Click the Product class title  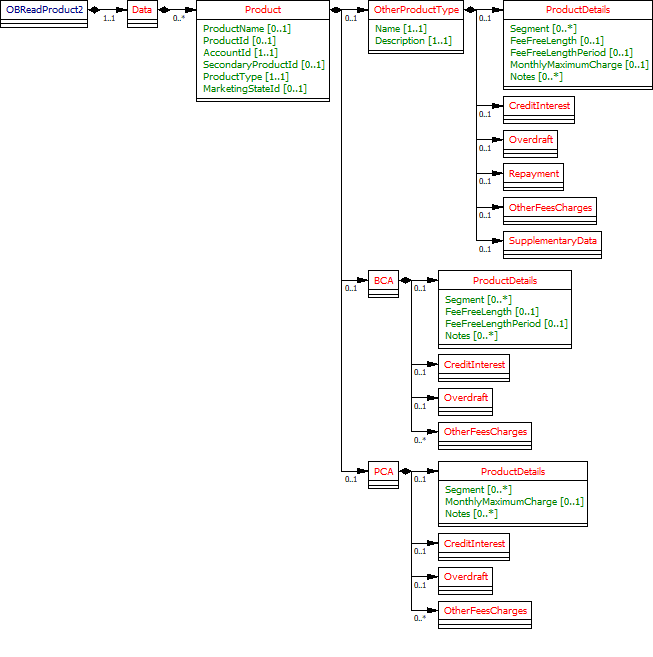[263, 9]
